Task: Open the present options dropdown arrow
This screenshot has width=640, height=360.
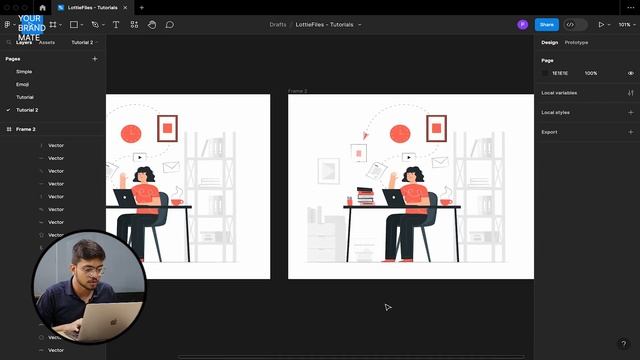Action: tap(609, 25)
